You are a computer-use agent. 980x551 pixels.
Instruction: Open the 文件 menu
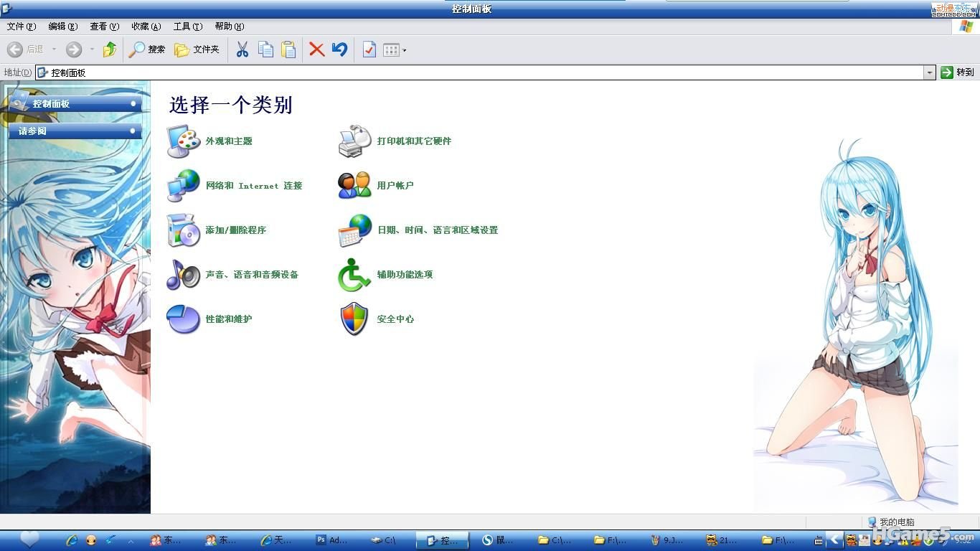pos(22,27)
